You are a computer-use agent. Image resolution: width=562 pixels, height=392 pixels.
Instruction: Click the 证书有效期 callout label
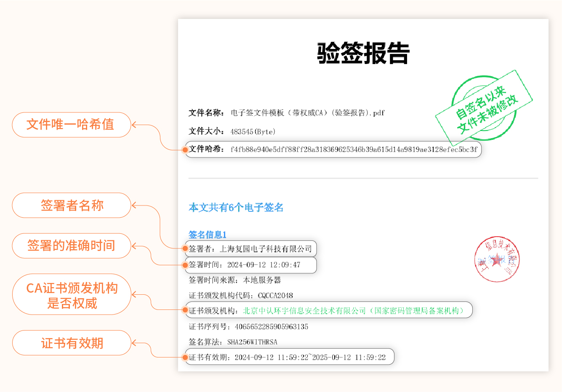pyautogui.click(x=72, y=343)
